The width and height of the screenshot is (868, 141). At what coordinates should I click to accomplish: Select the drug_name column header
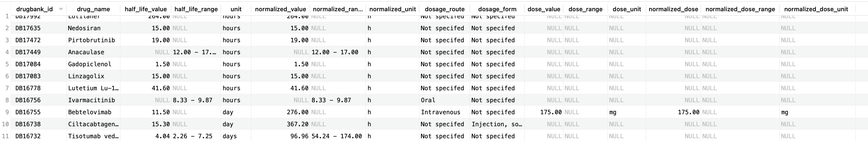(x=93, y=9)
